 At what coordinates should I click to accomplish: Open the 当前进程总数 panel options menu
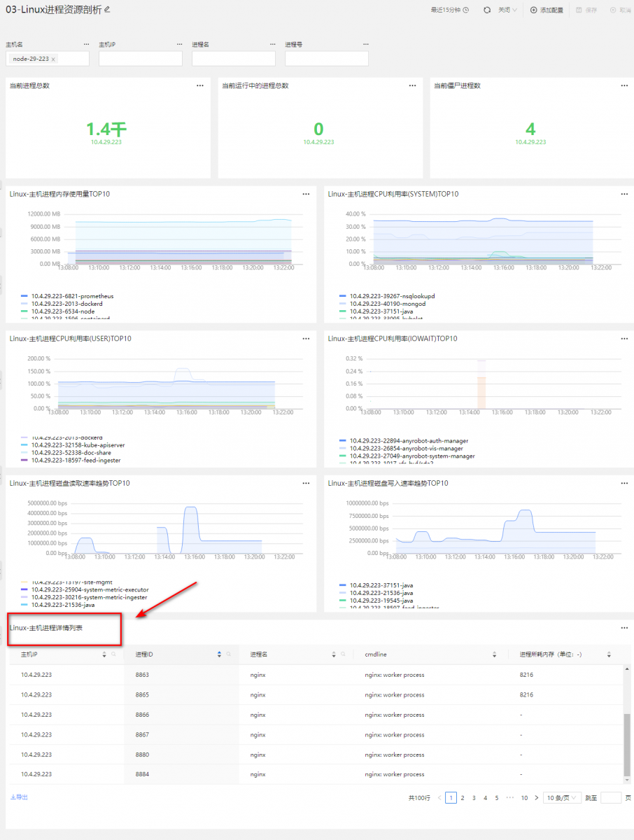click(x=200, y=85)
